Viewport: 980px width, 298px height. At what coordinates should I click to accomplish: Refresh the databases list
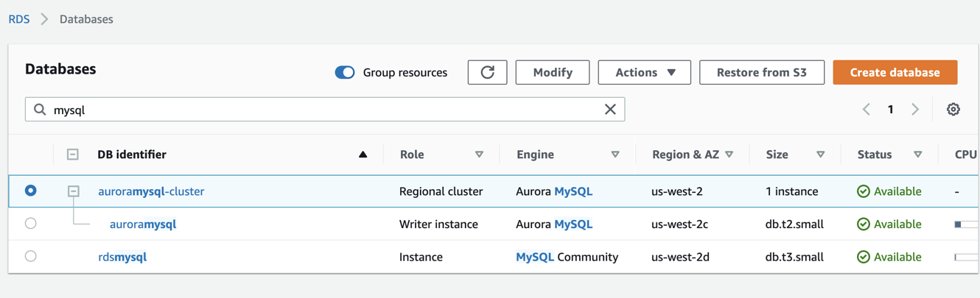coord(487,72)
